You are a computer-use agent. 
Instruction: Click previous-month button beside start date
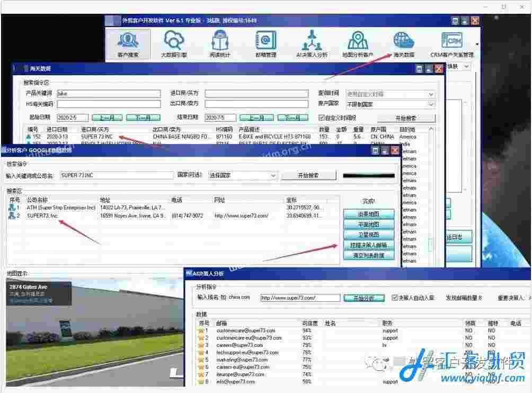(107, 118)
